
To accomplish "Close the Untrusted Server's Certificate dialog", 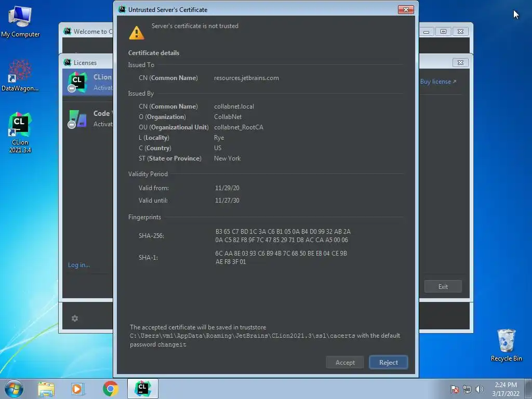I will pyautogui.click(x=406, y=9).
